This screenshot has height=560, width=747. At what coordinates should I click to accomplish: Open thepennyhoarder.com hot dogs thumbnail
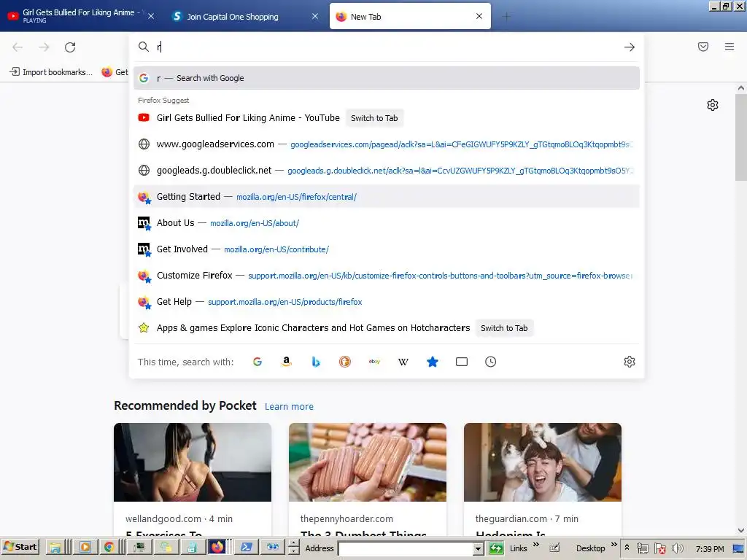368,462
